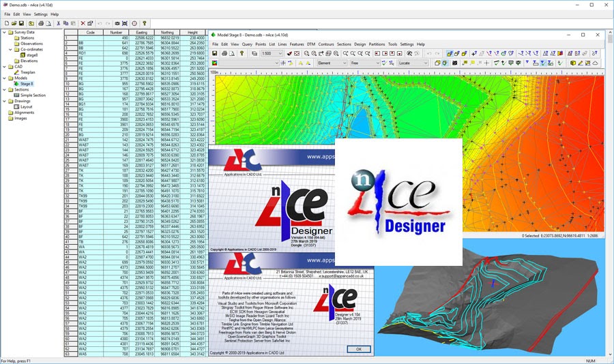Viewport: 614px width, 364px height.
Task: Click the Code column header
Action: click(91, 33)
